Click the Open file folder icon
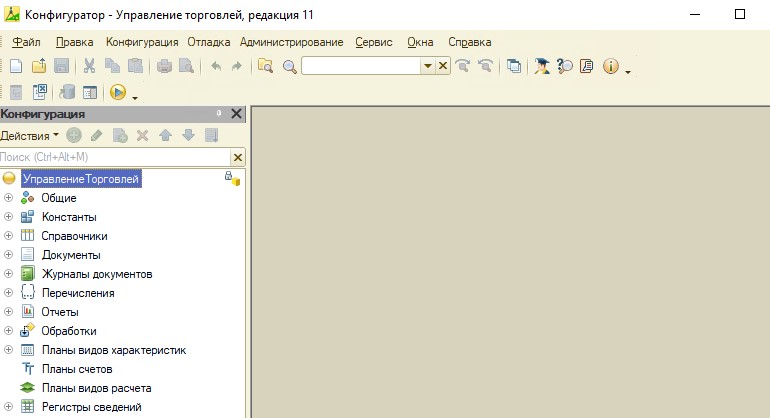 39,66
